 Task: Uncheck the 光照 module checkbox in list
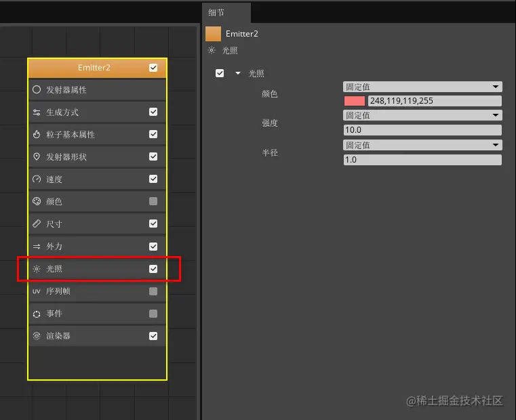click(153, 269)
